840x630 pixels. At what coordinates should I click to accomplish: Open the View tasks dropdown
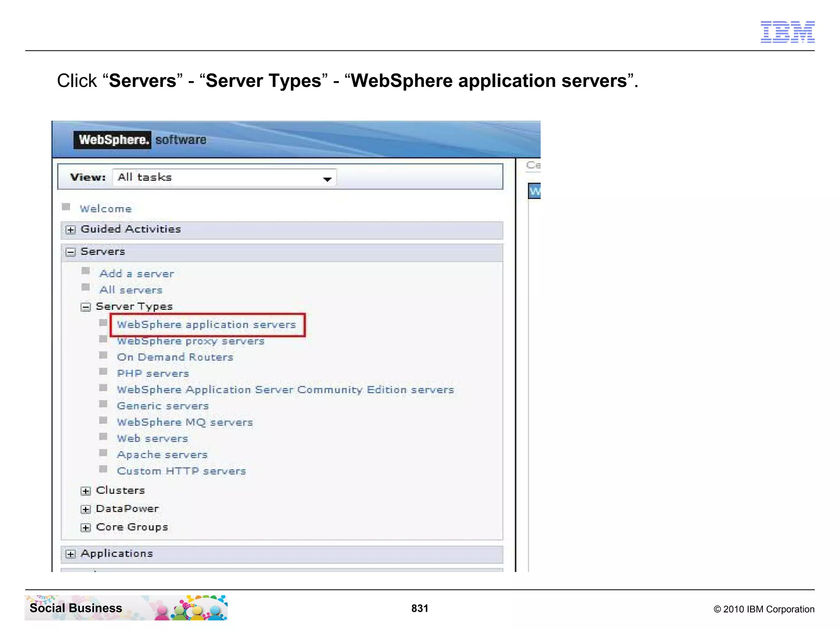[x=224, y=177]
